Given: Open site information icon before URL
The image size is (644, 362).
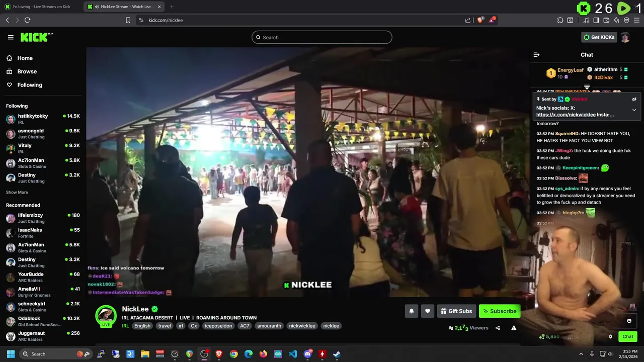Looking at the screenshot, I should pos(141,20).
